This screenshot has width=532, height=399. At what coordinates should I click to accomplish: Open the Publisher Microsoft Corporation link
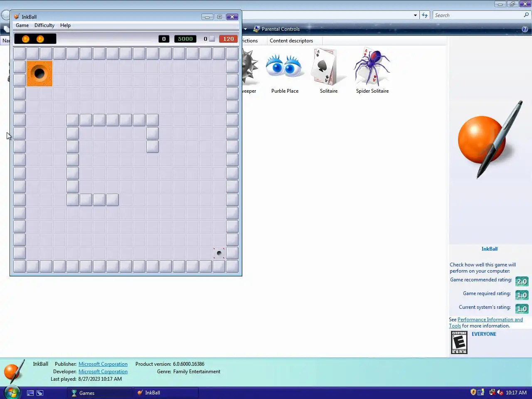click(103, 364)
